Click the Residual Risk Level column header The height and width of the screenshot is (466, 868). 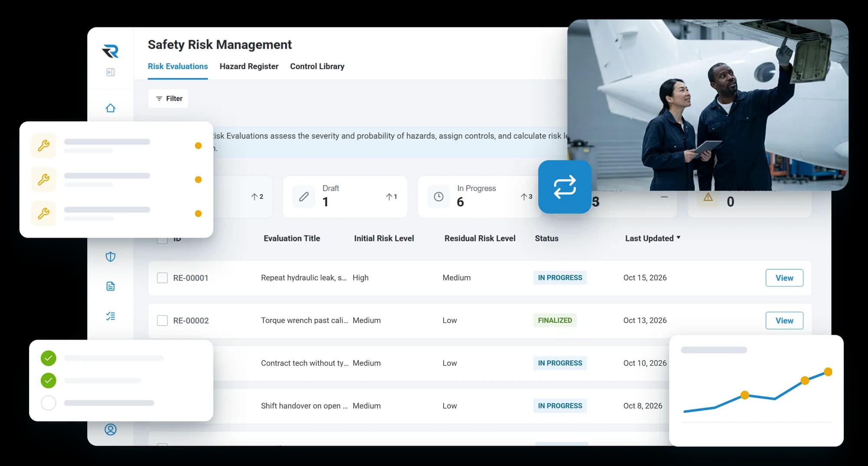pyautogui.click(x=480, y=238)
